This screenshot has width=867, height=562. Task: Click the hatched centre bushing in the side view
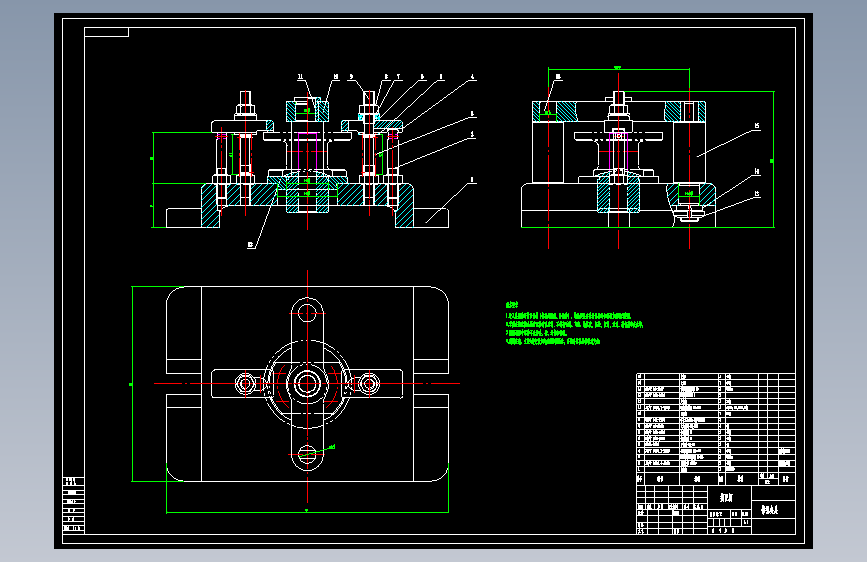[x=619, y=194]
